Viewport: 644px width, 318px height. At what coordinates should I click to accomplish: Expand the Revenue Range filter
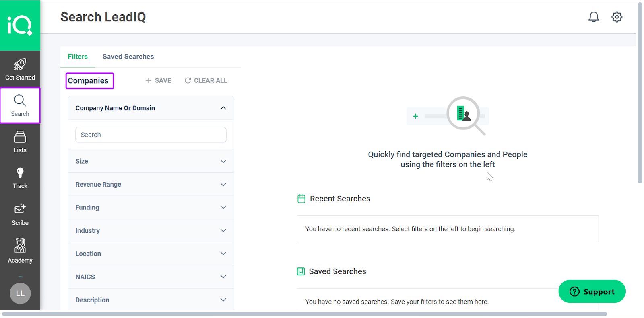tap(151, 185)
